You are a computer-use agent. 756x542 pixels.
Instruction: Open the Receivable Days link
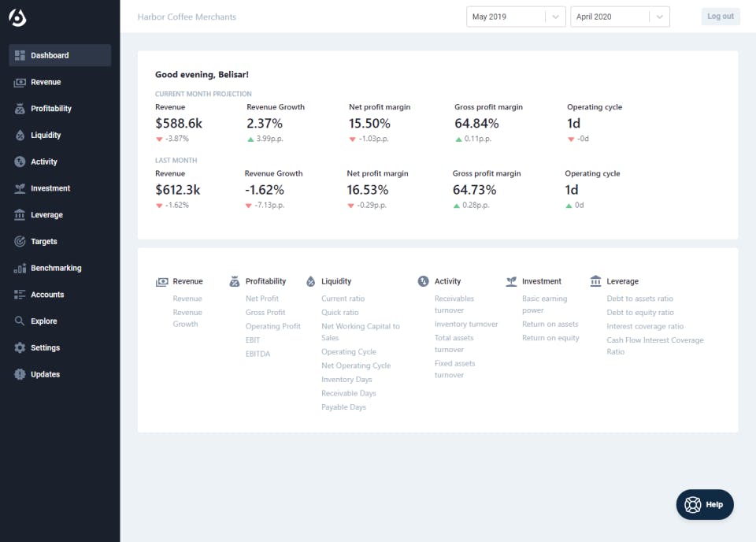point(349,393)
